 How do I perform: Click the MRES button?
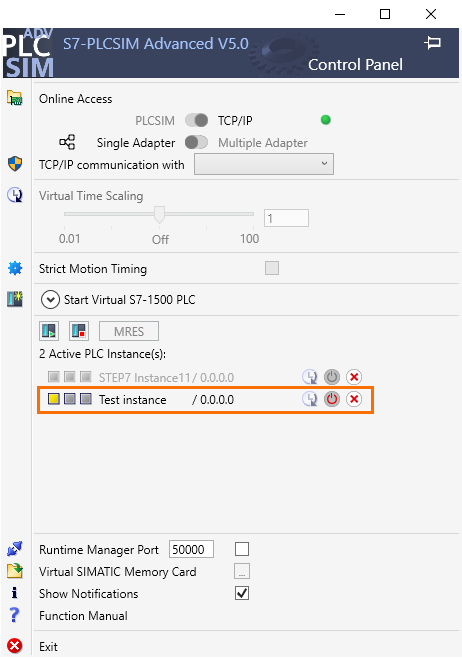129,331
